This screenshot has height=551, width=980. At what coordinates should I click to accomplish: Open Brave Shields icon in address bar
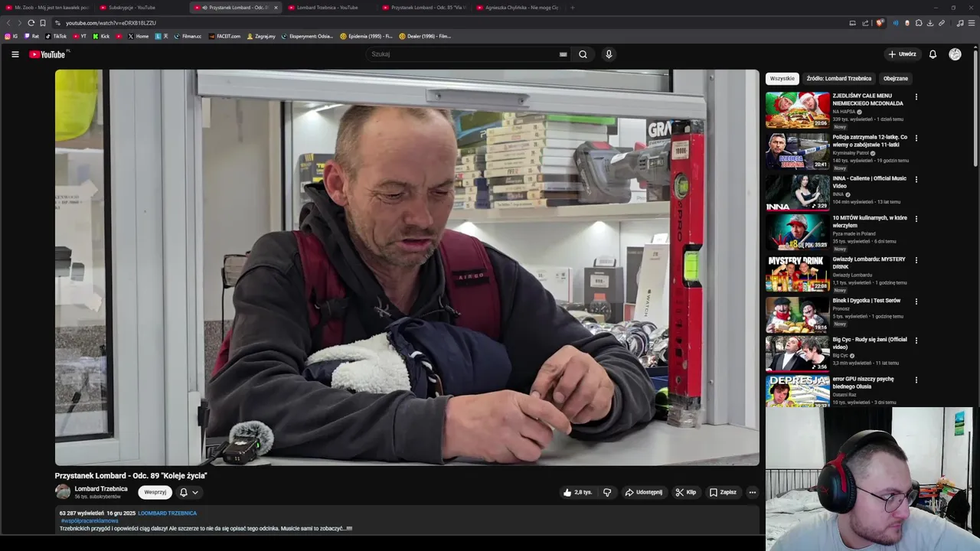pos(880,23)
